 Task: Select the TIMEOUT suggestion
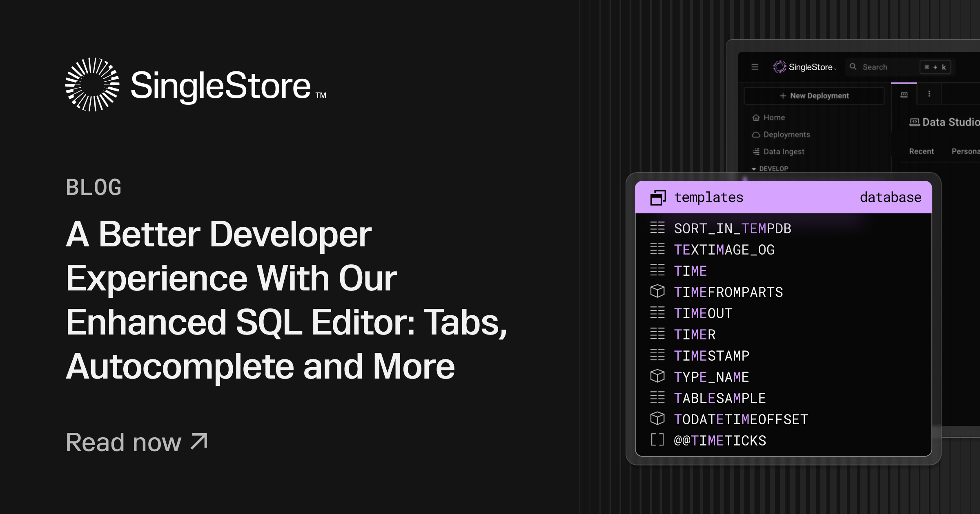coord(784,313)
